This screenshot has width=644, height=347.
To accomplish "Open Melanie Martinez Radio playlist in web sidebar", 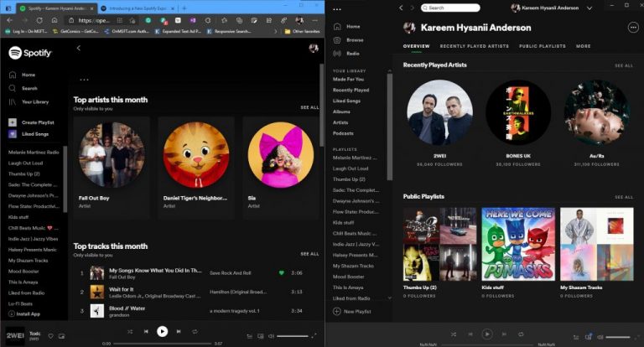I will [x=34, y=152].
